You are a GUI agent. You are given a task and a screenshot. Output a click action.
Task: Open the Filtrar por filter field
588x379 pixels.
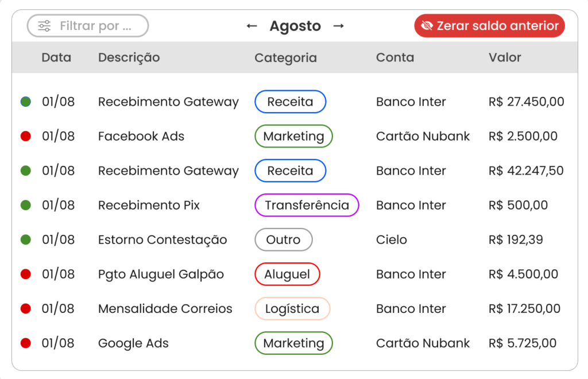click(x=88, y=26)
